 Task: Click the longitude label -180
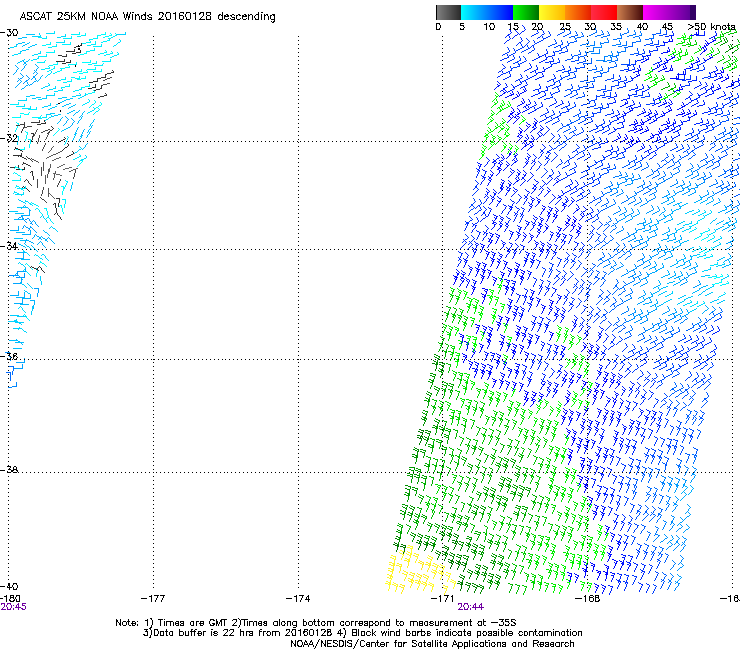pos(10,598)
